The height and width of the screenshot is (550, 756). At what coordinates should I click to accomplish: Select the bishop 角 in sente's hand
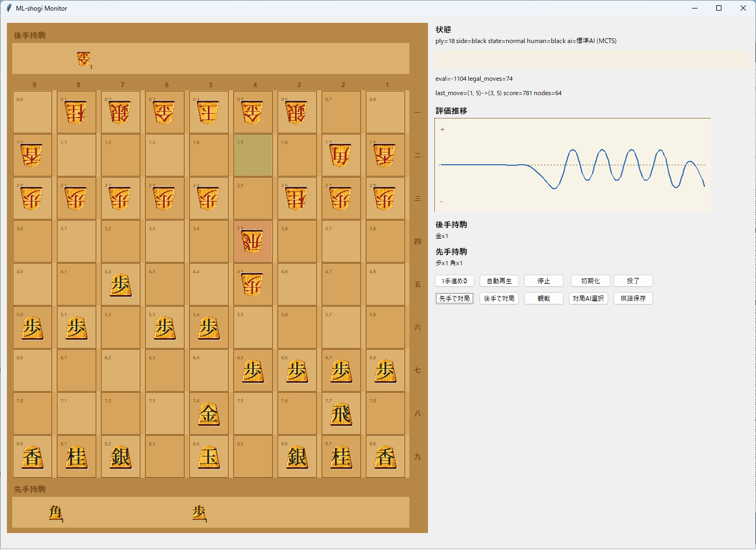click(55, 513)
